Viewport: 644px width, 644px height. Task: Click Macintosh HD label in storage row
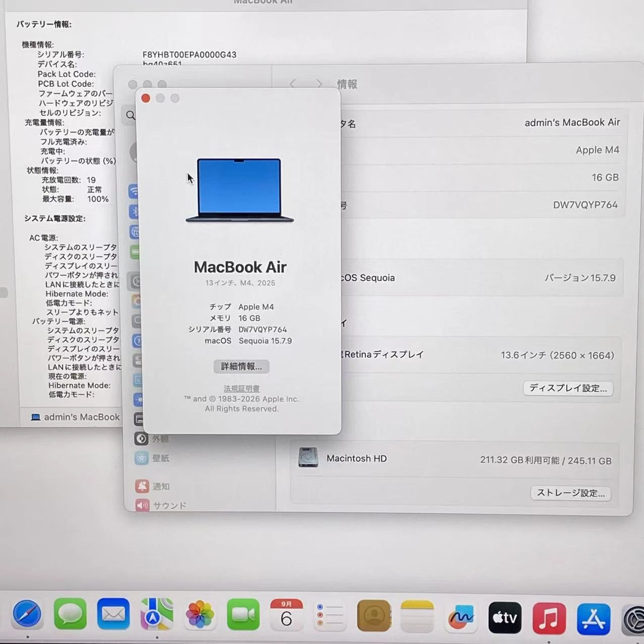point(356,458)
